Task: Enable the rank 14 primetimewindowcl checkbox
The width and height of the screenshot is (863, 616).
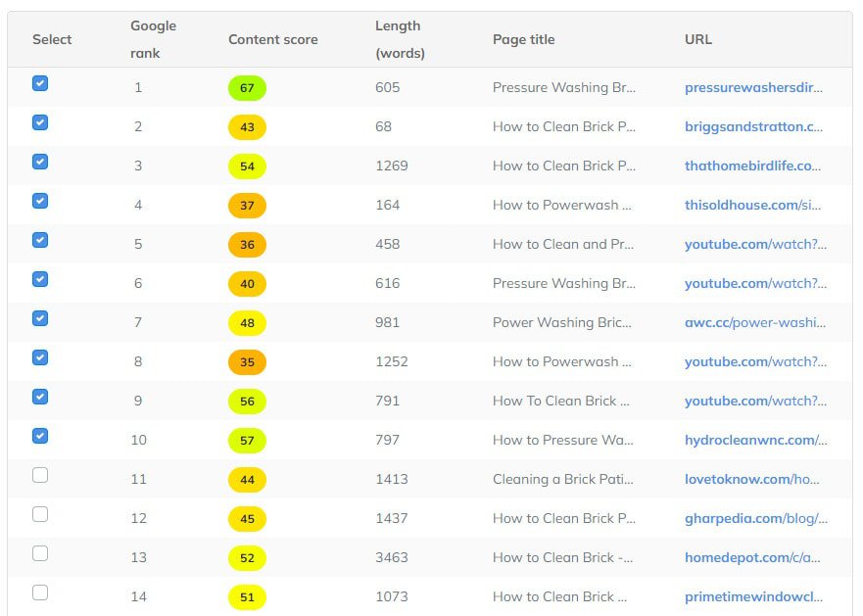Action: pyautogui.click(x=40, y=592)
